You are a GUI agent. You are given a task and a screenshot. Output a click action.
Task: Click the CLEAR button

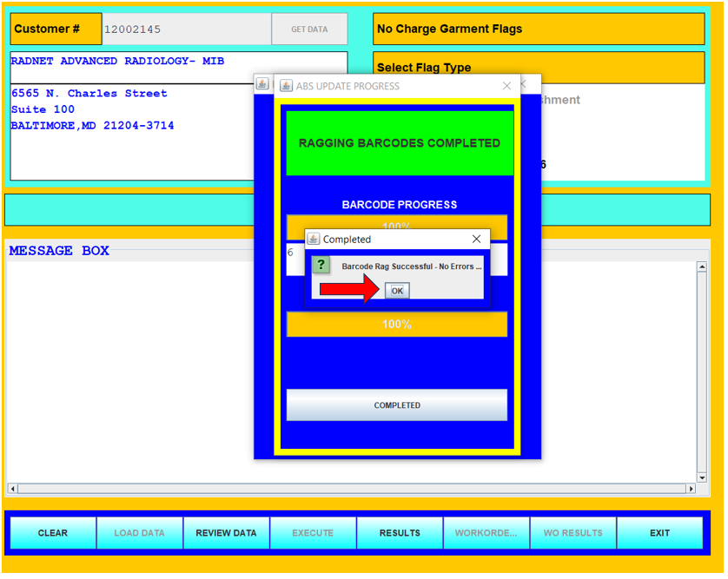pos(52,535)
